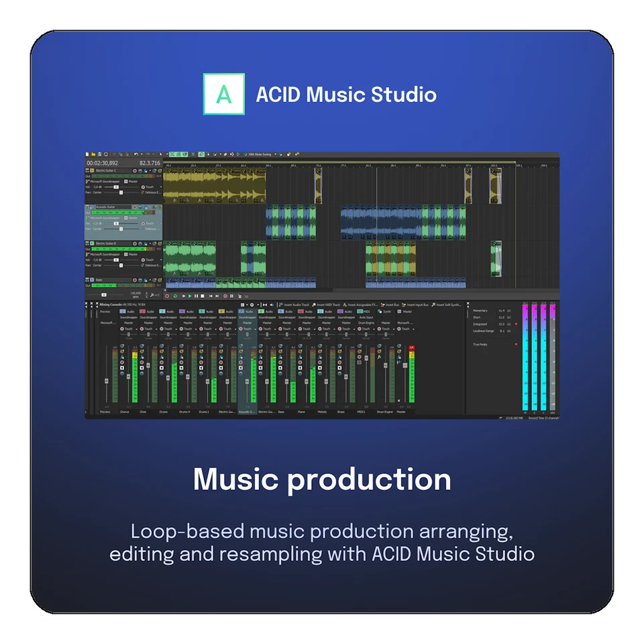Click the Insert MIDI Track icon

pyautogui.click(x=313, y=305)
